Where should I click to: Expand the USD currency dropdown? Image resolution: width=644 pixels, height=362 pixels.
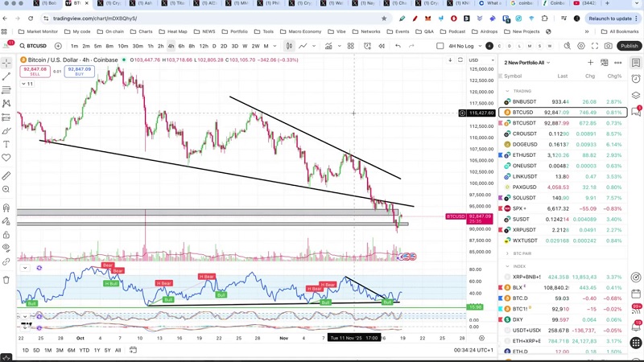tap(474, 60)
